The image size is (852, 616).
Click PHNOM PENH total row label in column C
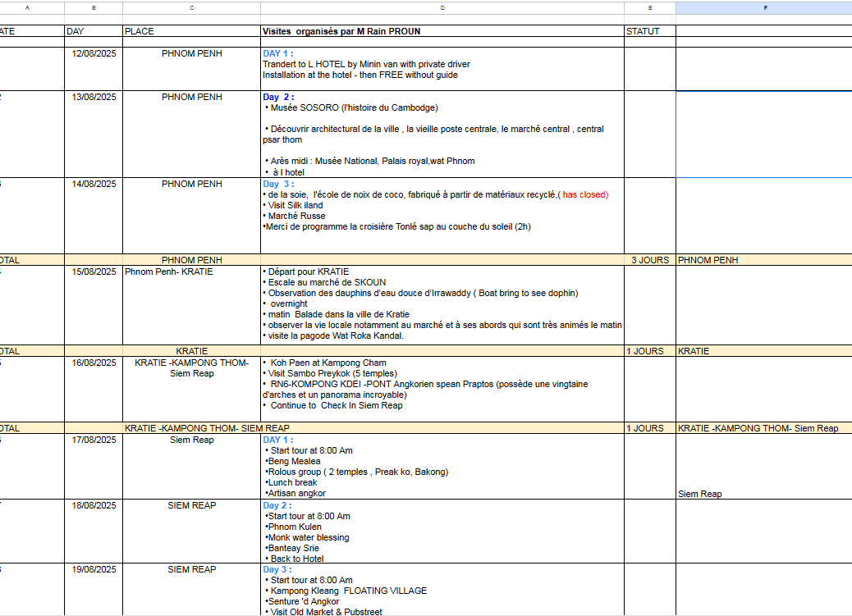(192, 260)
